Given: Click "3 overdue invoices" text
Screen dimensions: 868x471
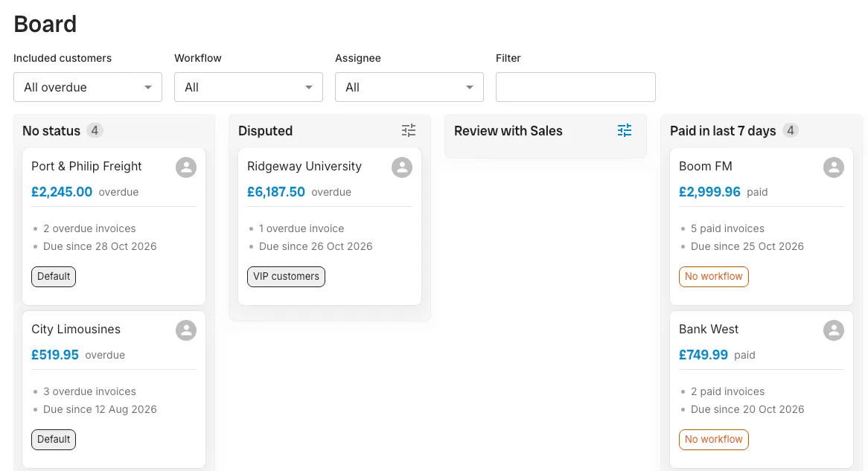Looking at the screenshot, I should (x=89, y=391).
